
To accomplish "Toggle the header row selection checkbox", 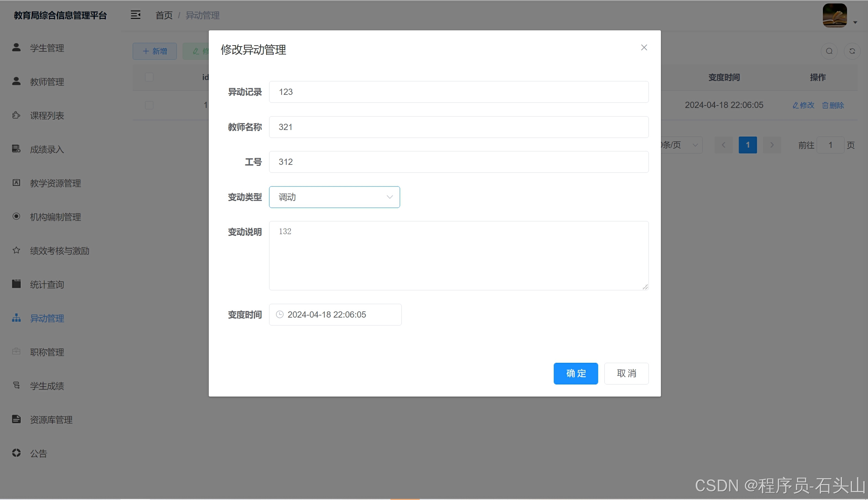I will [149, 76].
